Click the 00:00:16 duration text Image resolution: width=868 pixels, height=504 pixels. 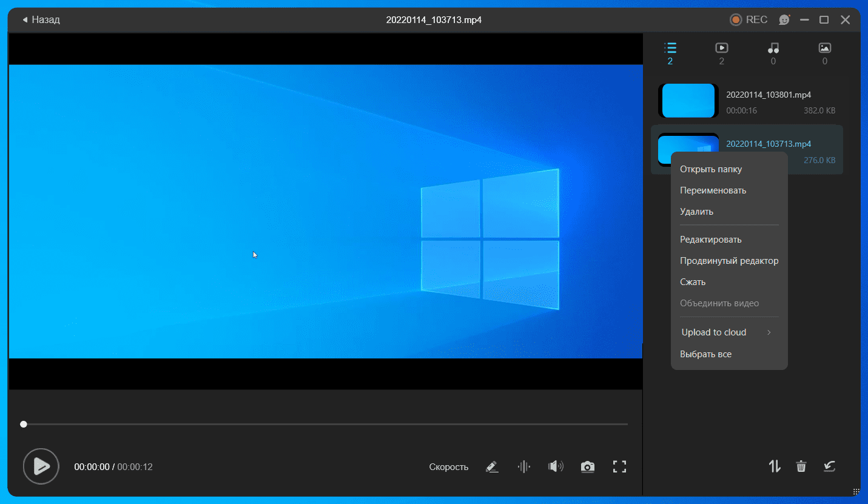point(741,111)
